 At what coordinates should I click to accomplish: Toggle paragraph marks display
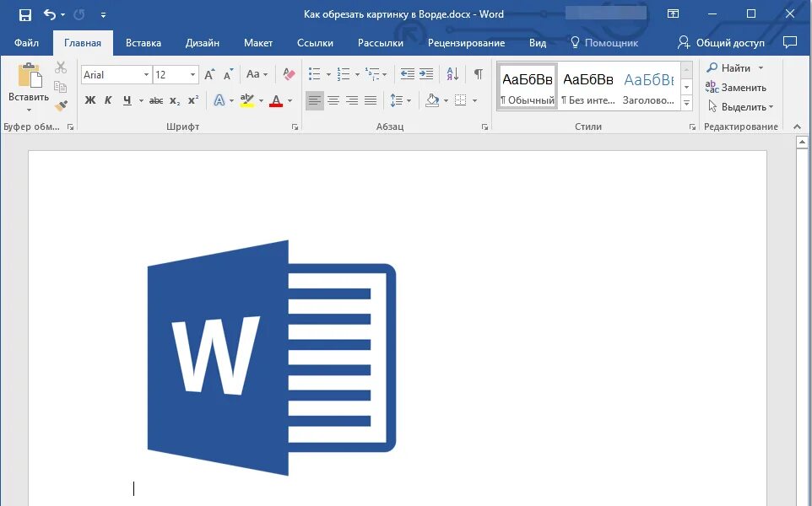(x=479, y=74)
